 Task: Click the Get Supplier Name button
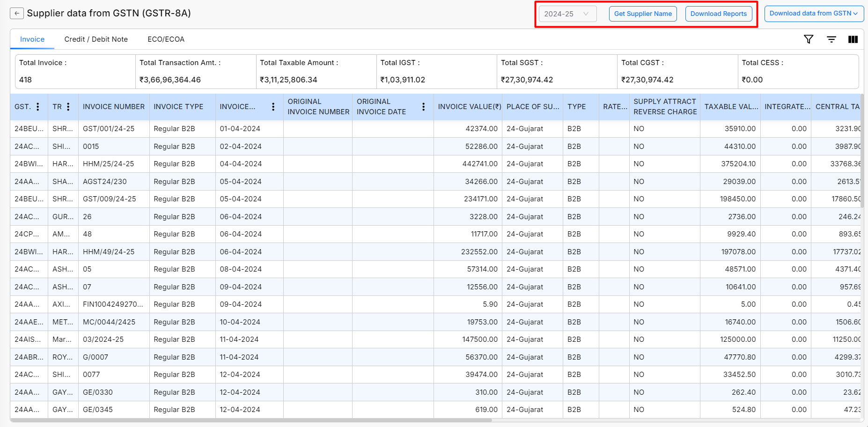tap(642, 14)
